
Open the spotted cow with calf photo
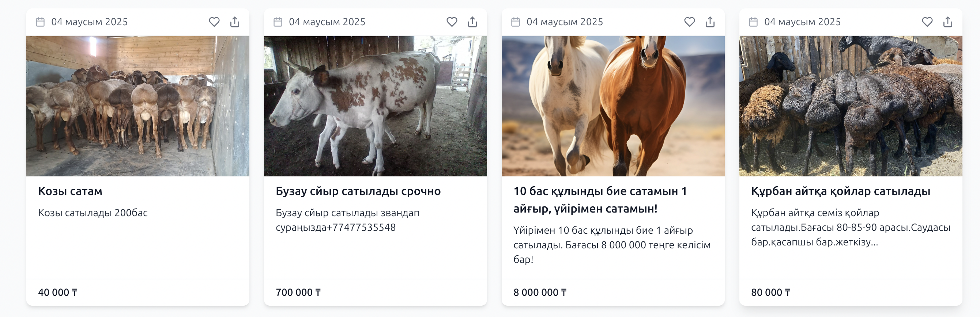[376, 106]
